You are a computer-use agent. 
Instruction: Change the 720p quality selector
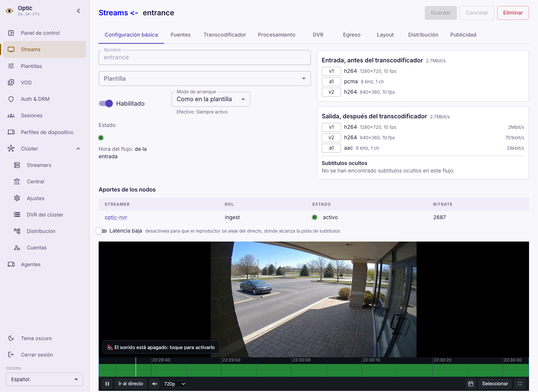[174, 384]
